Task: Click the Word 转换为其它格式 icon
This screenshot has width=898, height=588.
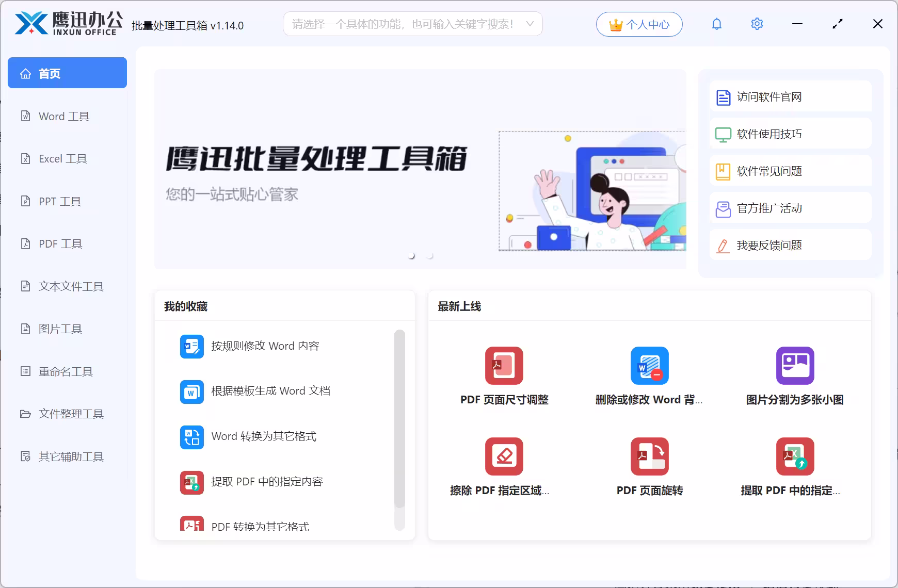Action: pos(191,437)
